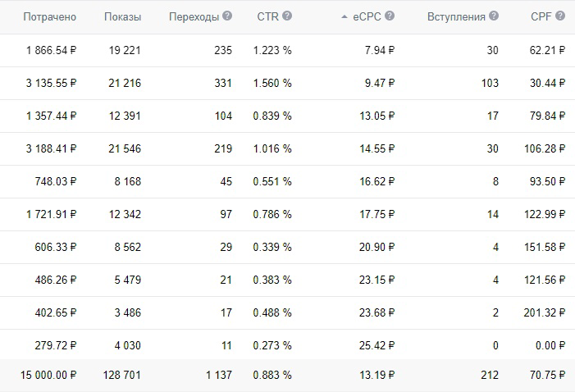Select the CTR value 1.016 %
The height and width of the screenshot is (392, 575).
coord(272,148)
